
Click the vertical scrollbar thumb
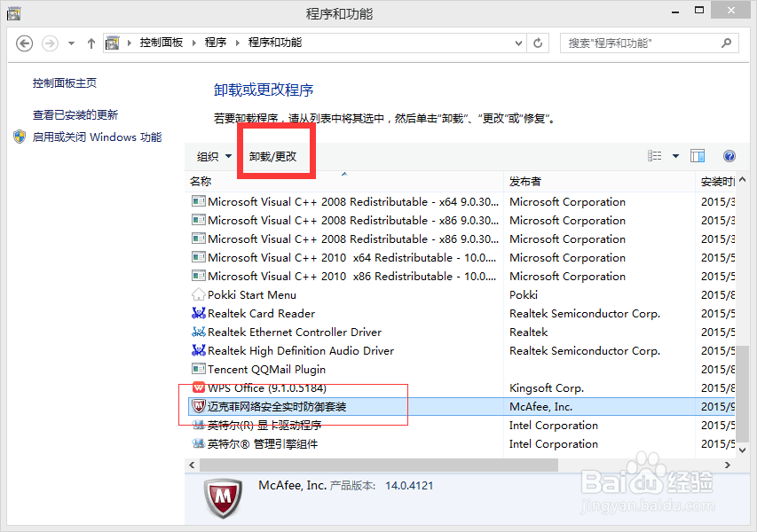[x=742, y=393]
